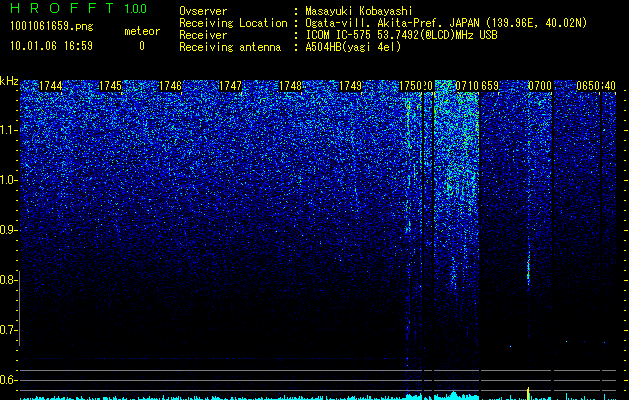629x400 pixels.
Task: Click the 1744 time marker
Action: pos(51,86)
